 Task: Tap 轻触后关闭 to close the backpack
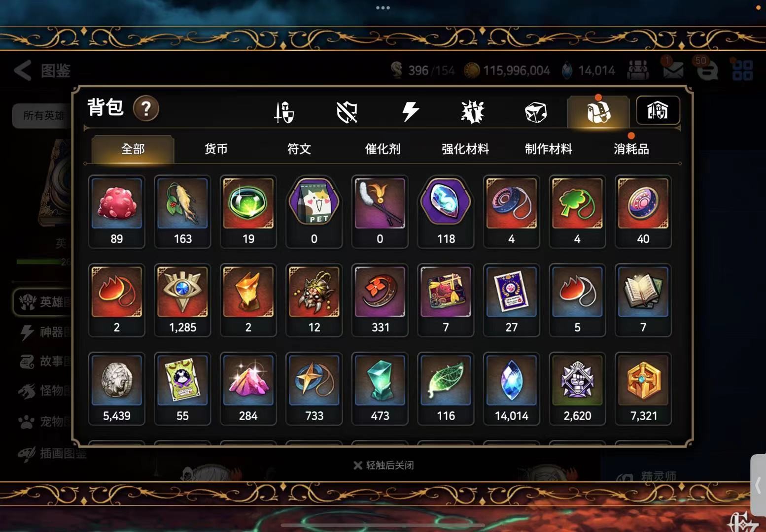[x=383, y=465]
